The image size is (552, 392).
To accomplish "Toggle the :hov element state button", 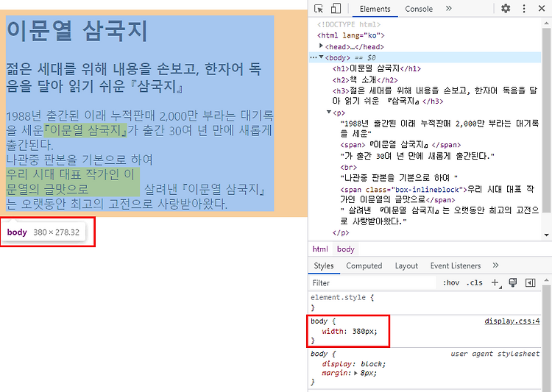I will click(x=451, y=282).
